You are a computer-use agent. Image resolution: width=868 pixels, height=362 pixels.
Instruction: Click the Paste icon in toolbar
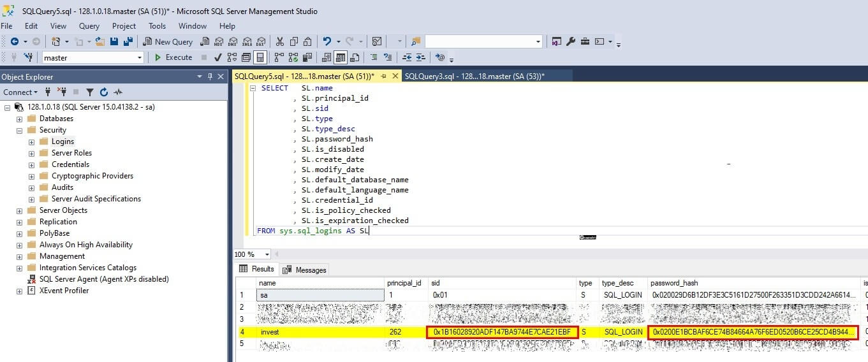307,41
